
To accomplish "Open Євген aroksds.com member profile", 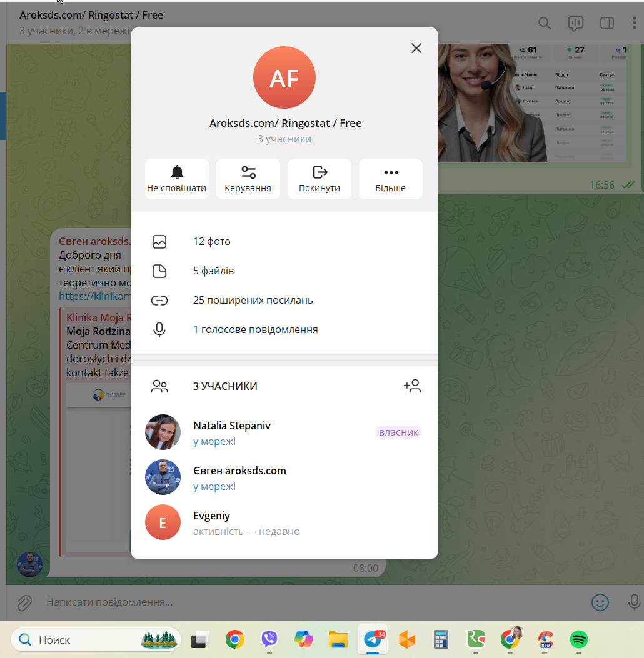I will (x=284, y=477).
